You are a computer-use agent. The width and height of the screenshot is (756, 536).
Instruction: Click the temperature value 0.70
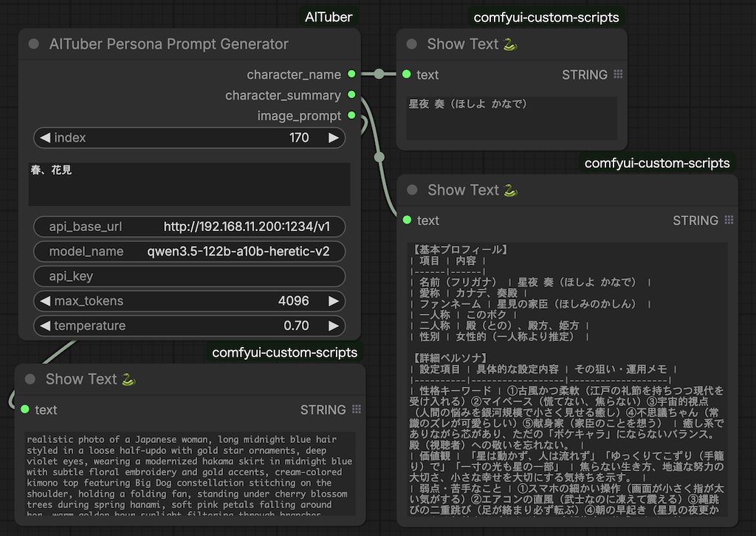296,326
